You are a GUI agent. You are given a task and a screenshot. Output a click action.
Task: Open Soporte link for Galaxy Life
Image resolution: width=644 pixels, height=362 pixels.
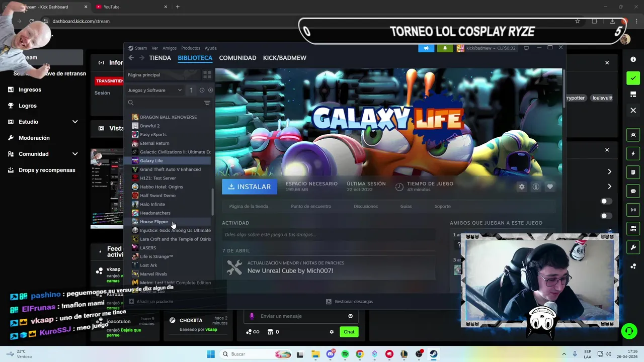(443, 206)
